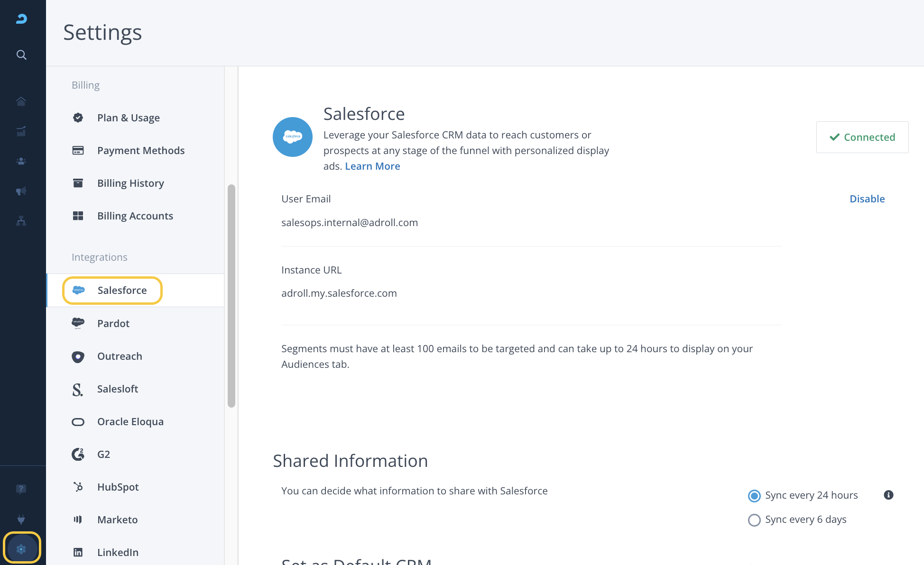Click the round Salesforce cloud logo
Screen dimensions: 924x565
293,137
